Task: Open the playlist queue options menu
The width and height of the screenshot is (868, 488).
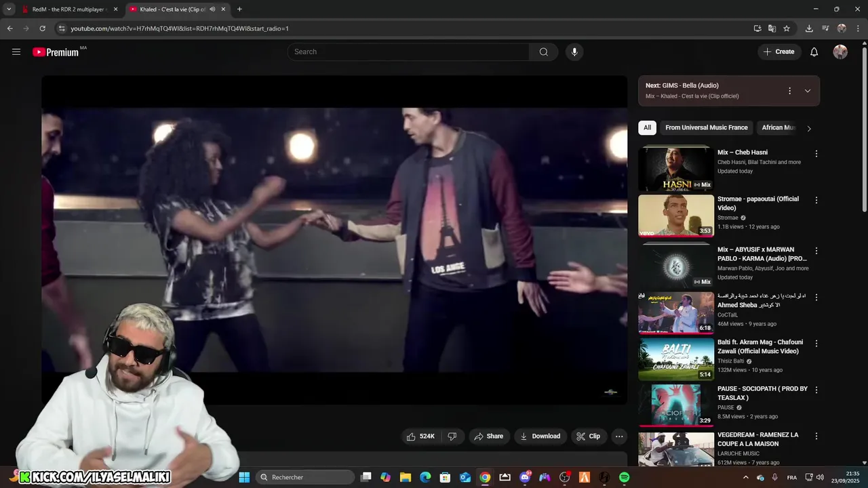Action: click(789, 91)
